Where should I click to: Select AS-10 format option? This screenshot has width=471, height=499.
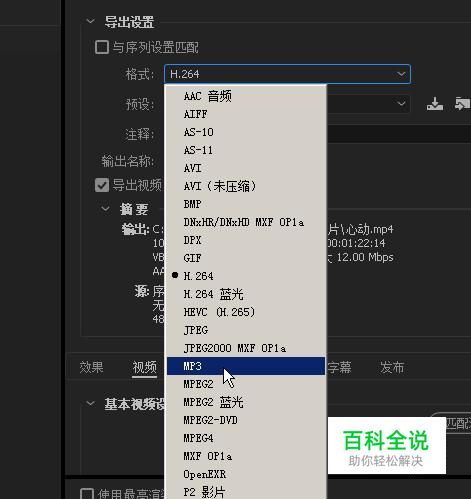[x=246, y=132]
